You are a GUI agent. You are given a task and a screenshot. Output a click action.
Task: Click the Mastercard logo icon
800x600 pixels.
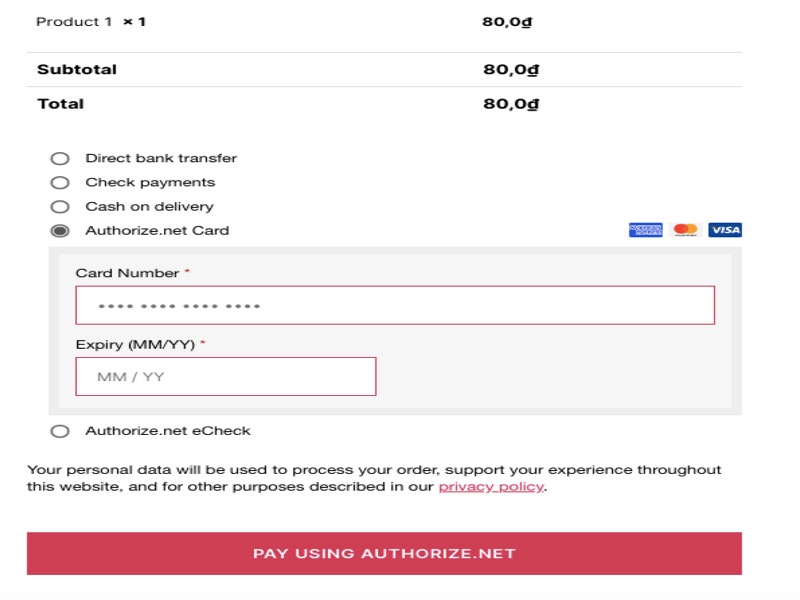click(685, 230)
